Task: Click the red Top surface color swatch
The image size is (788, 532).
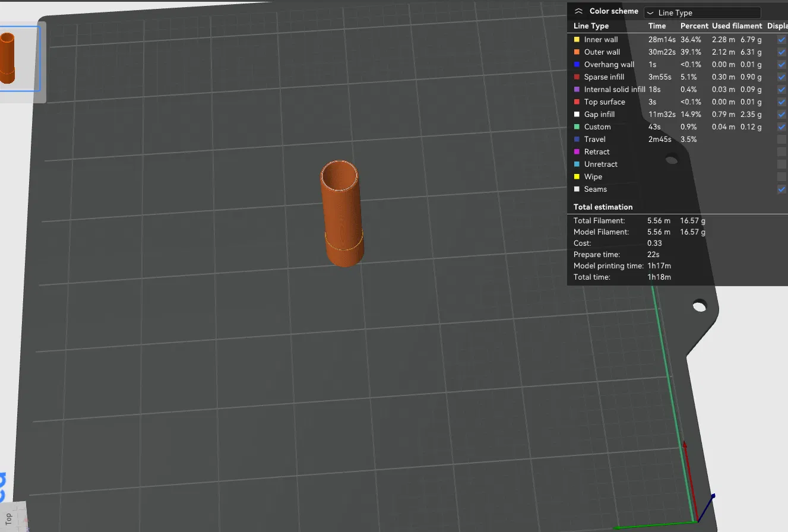Action: tap(577, 102)
